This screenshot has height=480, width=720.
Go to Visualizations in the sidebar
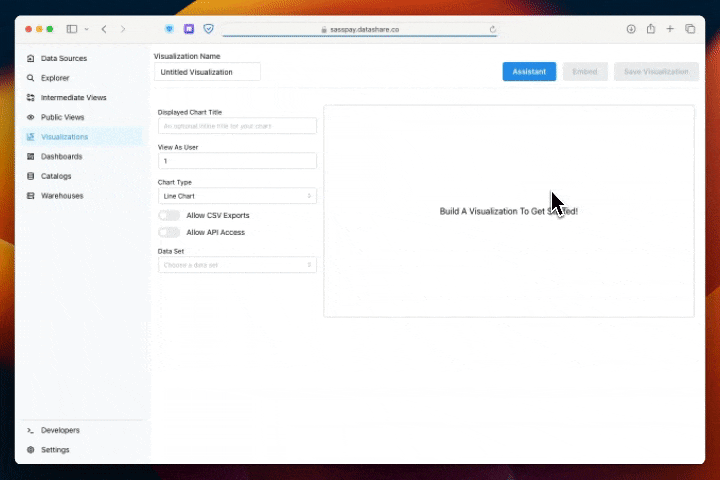click(64, 137)
